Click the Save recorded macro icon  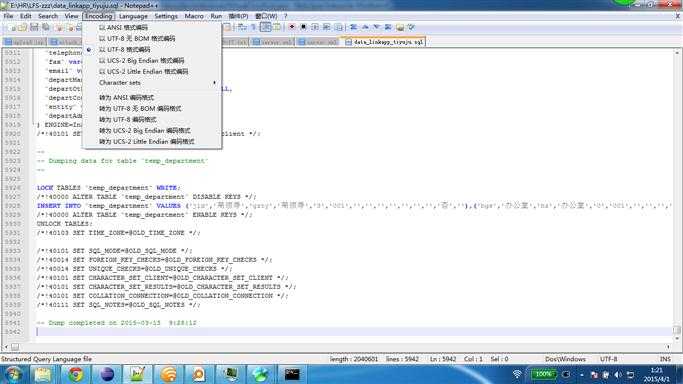coord(338,27)
